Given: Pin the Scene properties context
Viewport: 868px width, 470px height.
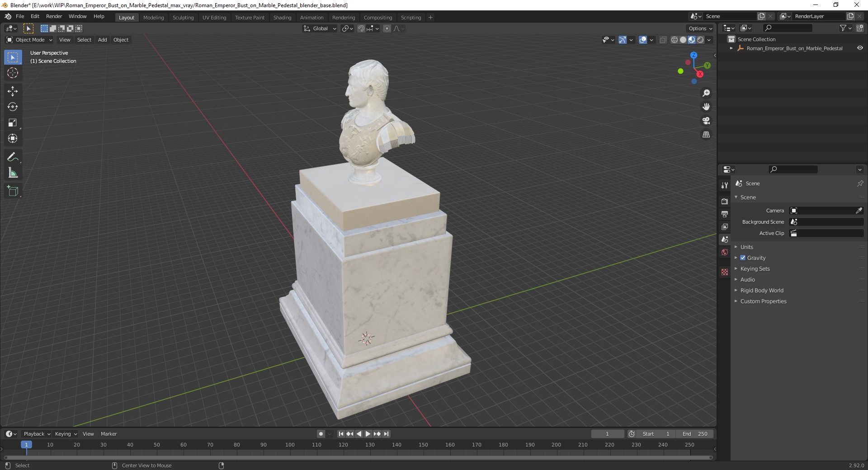Looking at the screenshot, I should [x=860, y=183].
